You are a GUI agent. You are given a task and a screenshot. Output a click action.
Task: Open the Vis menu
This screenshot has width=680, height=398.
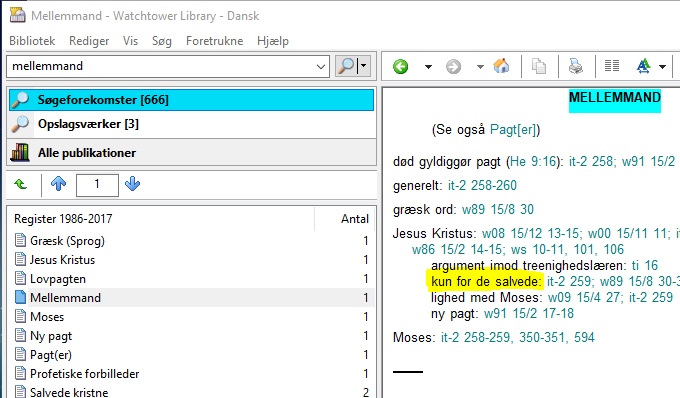click(130, 41)
